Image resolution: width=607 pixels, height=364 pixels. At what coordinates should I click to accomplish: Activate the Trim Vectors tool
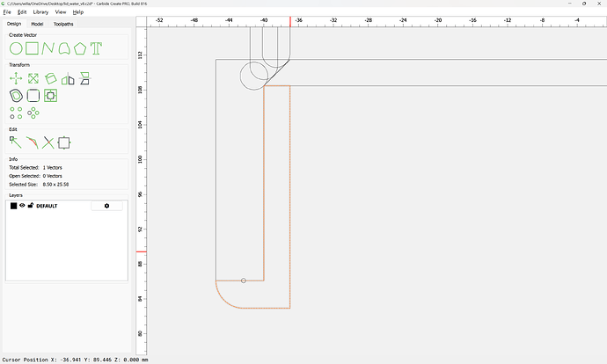point(48,142)
